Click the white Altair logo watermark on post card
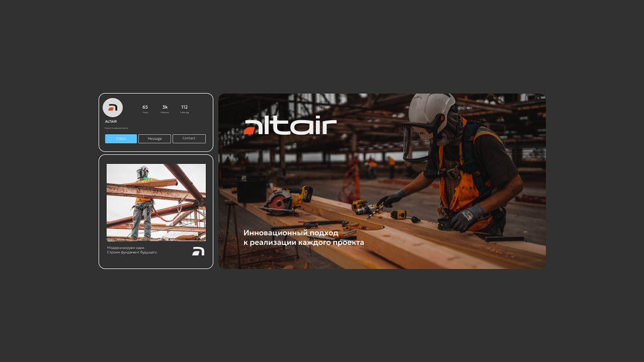The width and height of the screenshot is (644, 362). (197, 252)
